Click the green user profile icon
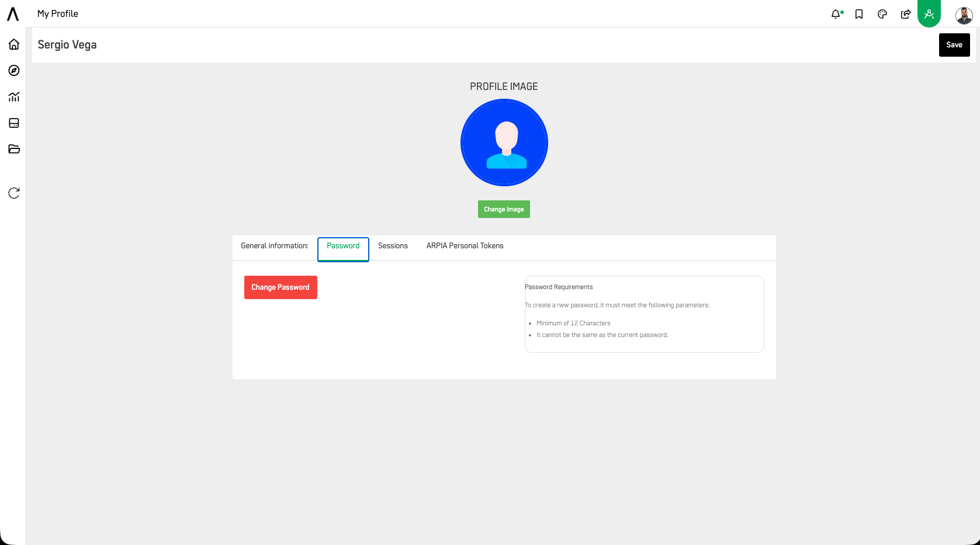The image size is (980, 545). point(929,13)
